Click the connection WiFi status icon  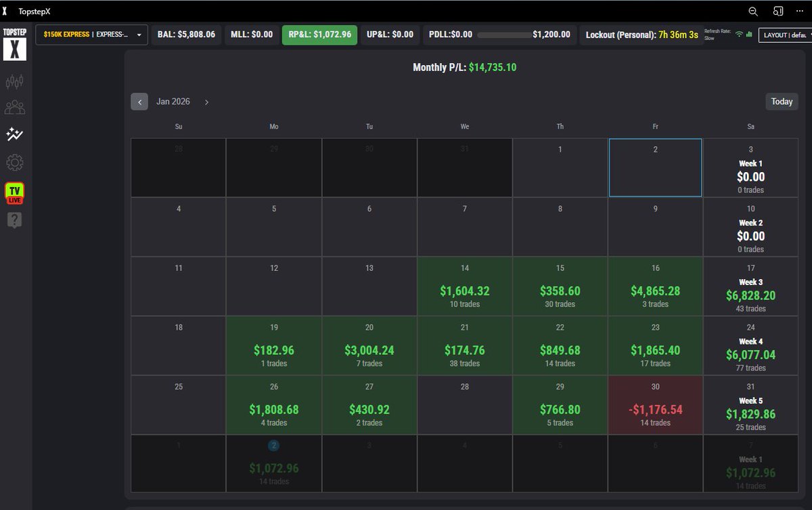738,34
